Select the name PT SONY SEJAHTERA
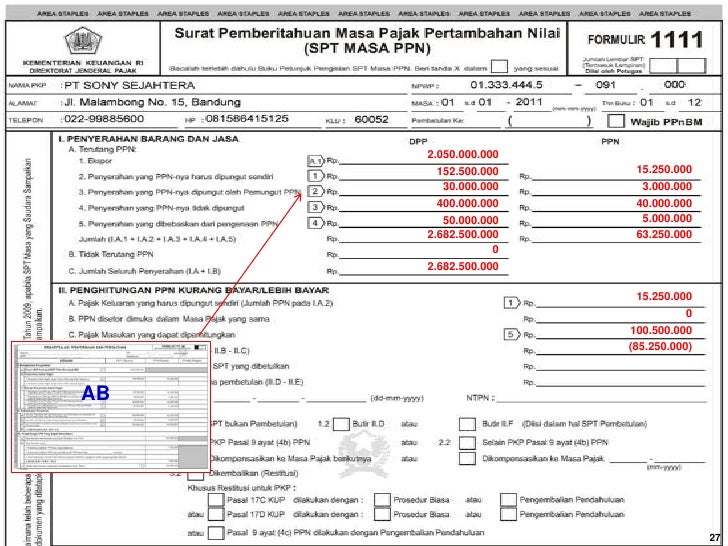This screenshot has width=728, height=546. [130, 85]
